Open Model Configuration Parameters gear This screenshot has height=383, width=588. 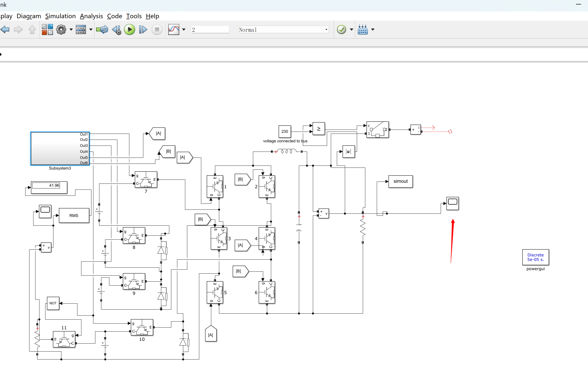click(61, 29)
